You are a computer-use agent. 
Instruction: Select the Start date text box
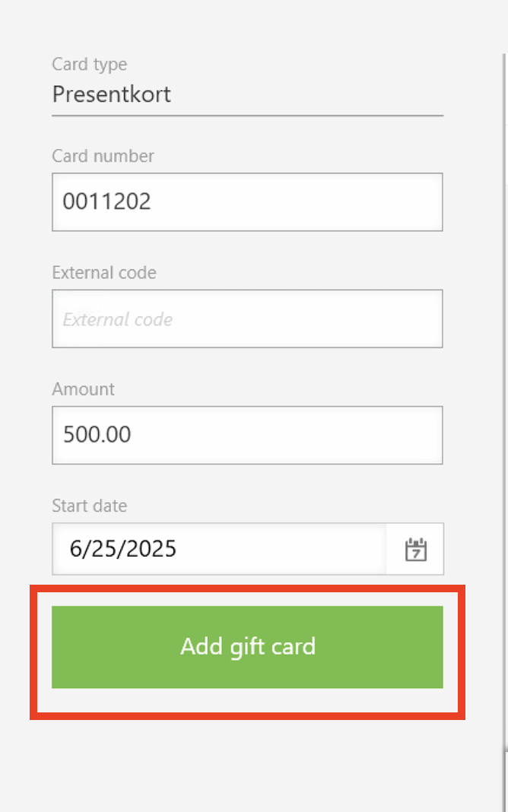click(220, 549)
